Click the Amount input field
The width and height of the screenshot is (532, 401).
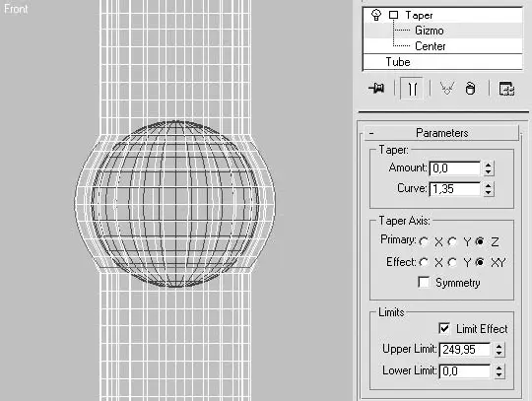pos(454,168)
